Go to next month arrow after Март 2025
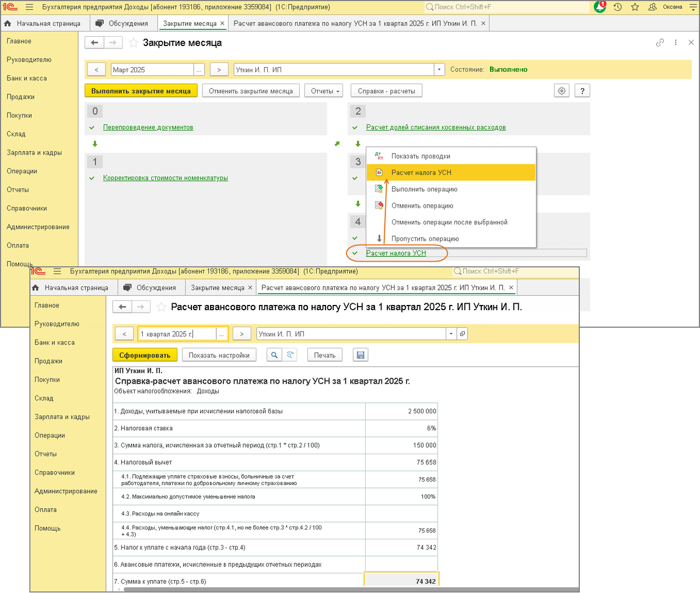The width and height of the screenshot is (700, 593). coord(219,69)
